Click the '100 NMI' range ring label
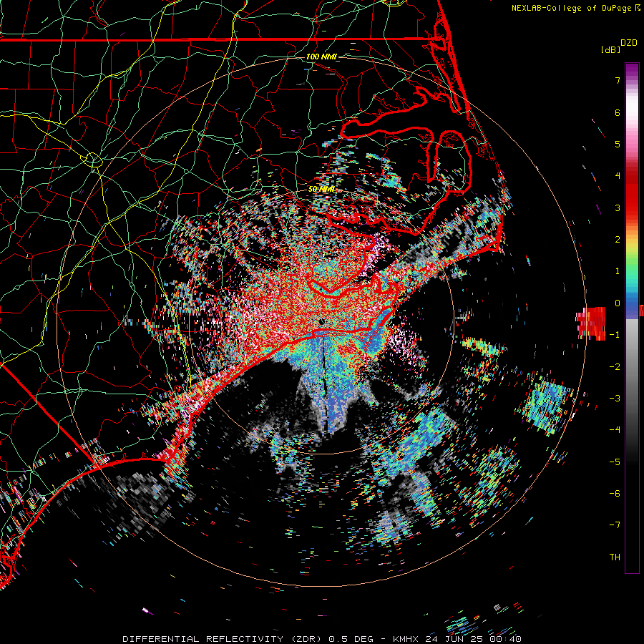The image size is (644, 644). pos(321,57)
